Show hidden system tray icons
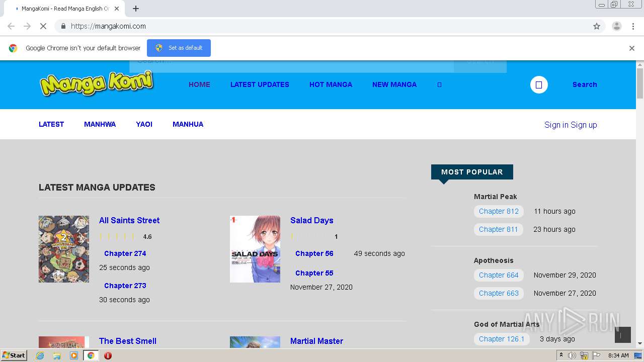 [x=561, y=355]
